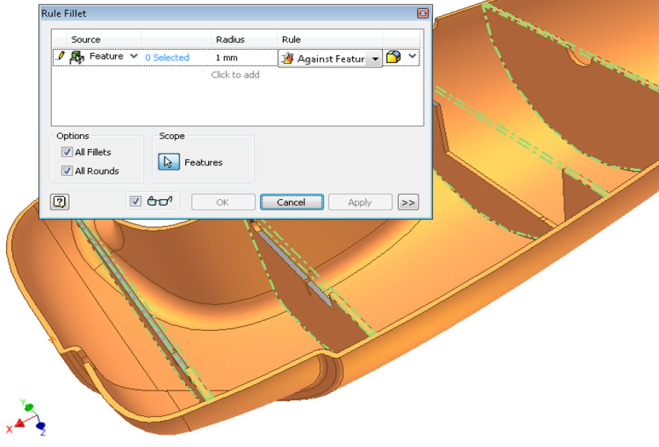Toggle the preview checkbox beside the glasses
The width and height of the screenshot is (659, 447).
pyautogui.click(x=135, y=201)
